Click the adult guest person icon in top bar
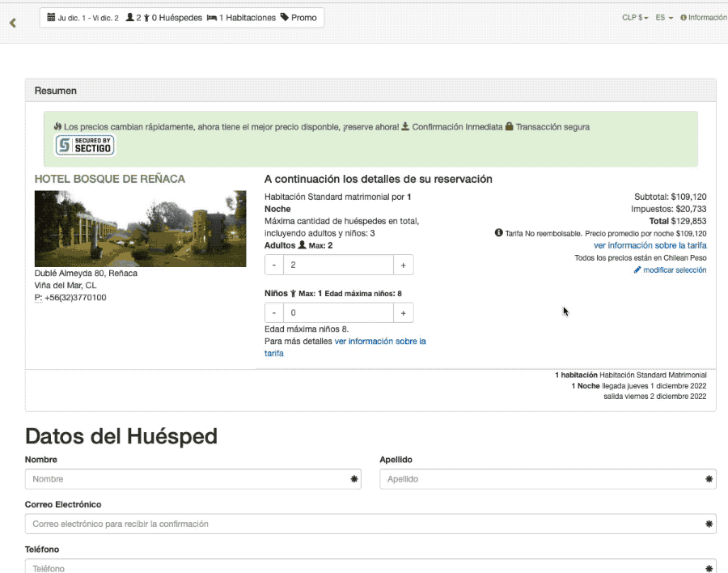The image size is (728, 573). point(130,18)
